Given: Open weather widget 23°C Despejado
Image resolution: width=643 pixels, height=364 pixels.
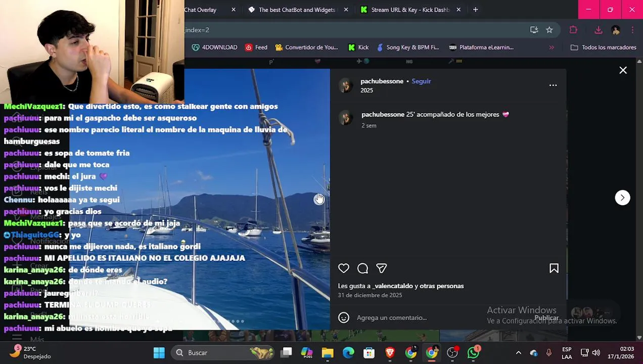Looking at the screenshot, I should tap(31, 352).
